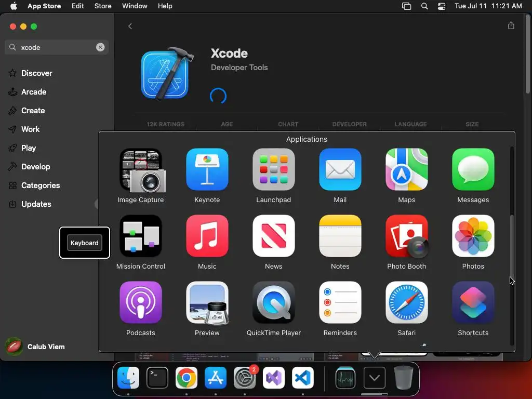The image size is (532, 399).
Task: Launch Keynote from the Applications grid
Action: pos(207,170)
